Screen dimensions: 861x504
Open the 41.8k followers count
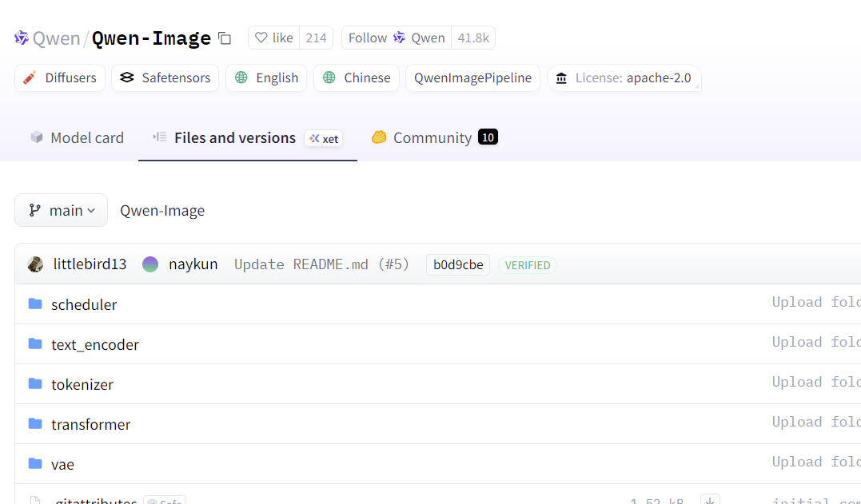pyautogui.click(x=473, y=38)
